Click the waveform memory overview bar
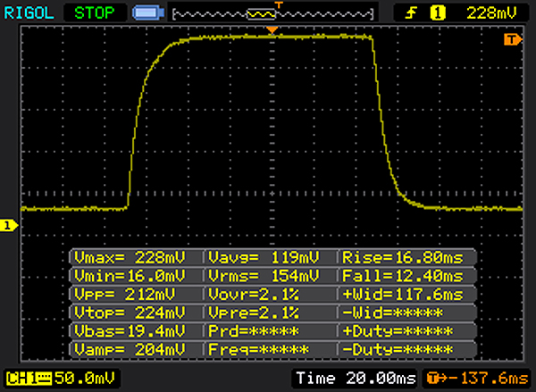The width and height of the screenshot is (536, 392). point(273,14)
